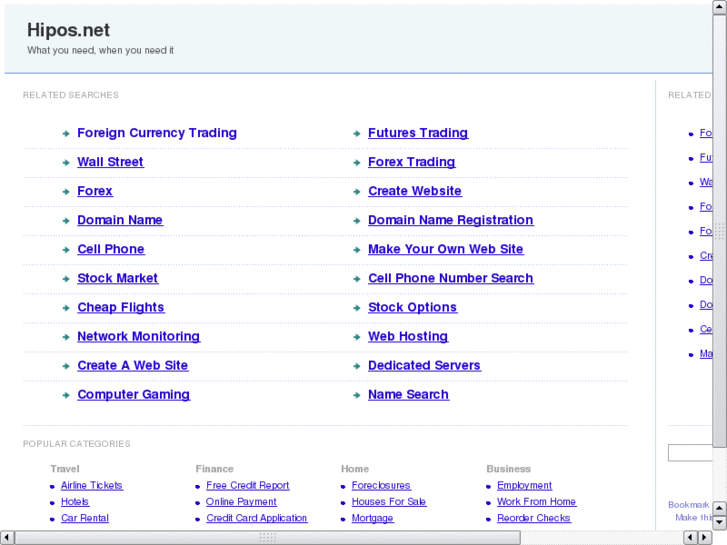Click horizontal scrollbar left arrow at far left
Image resolution: width=727 pixels, height=545 pixels.
pos(7,538)
